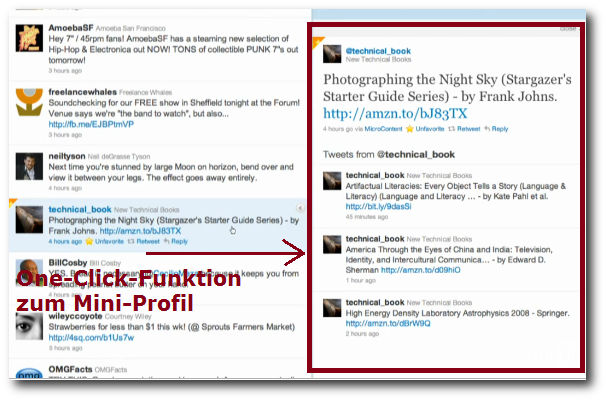Viewport: 607px width, 401px height.
Task: Close the mini-profile detail panel
Action: click(568, 29)
